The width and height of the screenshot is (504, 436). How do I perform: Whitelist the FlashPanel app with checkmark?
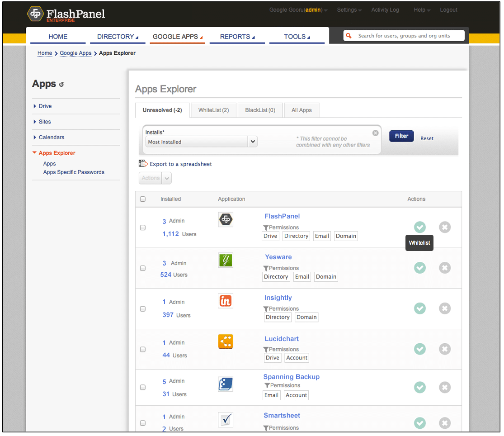point(420,227)
